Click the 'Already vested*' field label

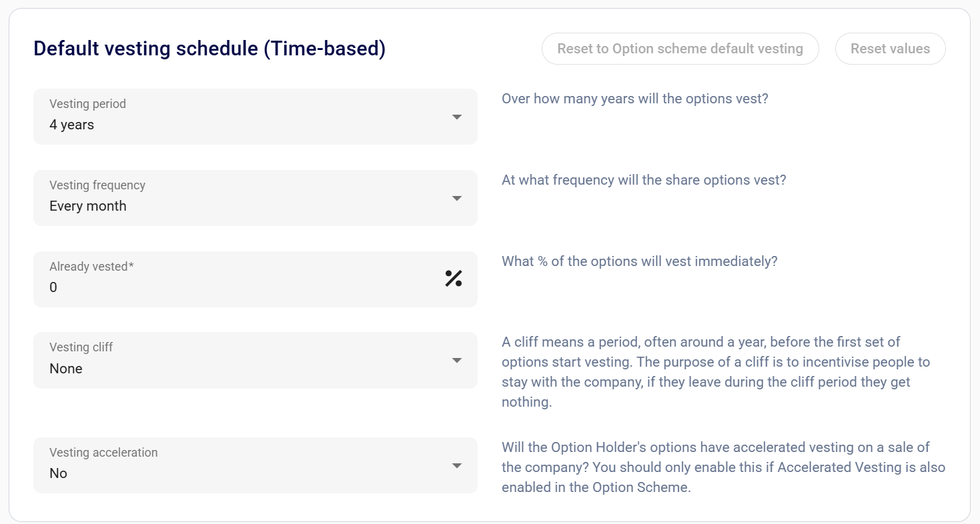point(91,267)
